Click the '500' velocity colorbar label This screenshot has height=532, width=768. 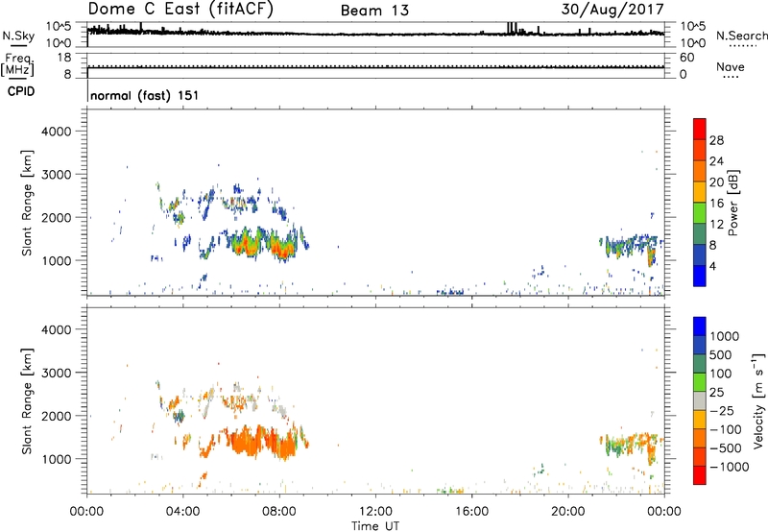[x=721, y=355]
